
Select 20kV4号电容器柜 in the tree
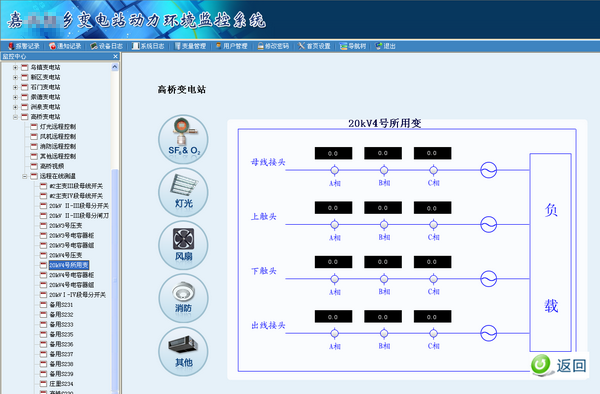coord(72,275)
